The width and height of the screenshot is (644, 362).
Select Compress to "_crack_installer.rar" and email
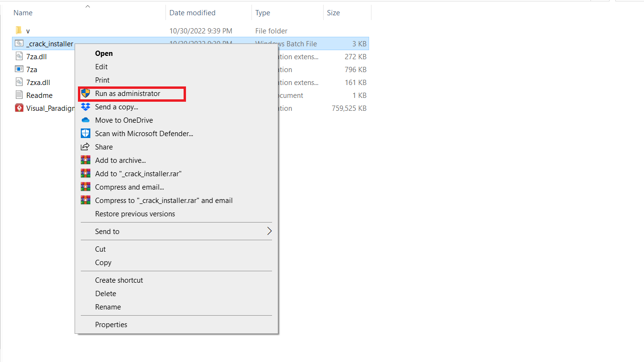point(176,201)
